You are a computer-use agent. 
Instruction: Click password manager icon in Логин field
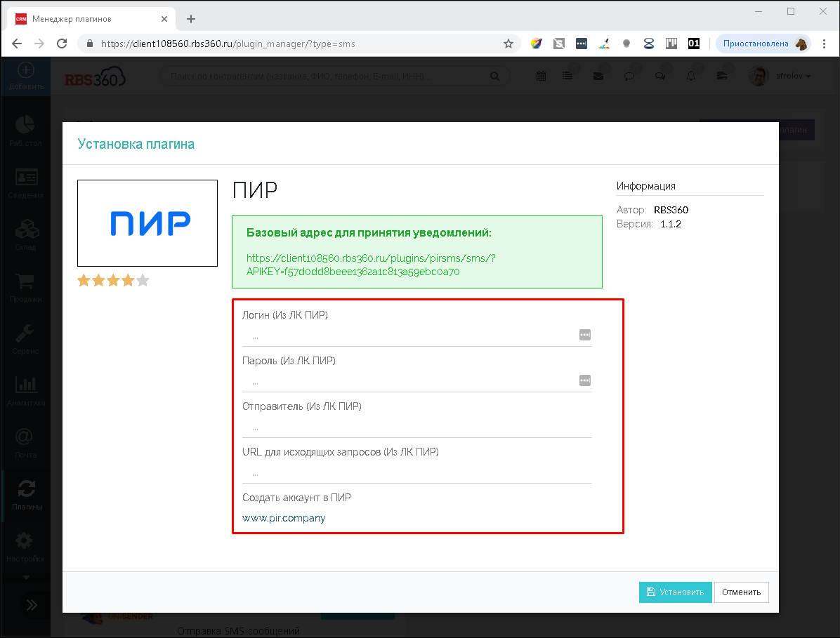pyautogui.click(x=585, y=335)
